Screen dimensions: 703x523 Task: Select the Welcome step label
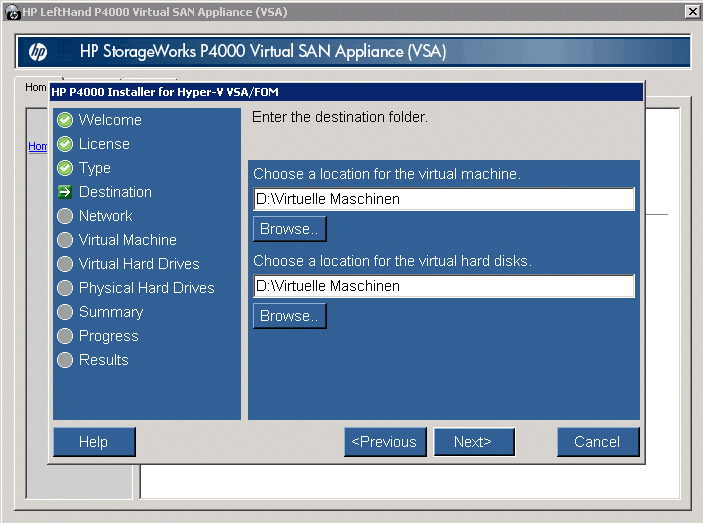click(110, 120)
